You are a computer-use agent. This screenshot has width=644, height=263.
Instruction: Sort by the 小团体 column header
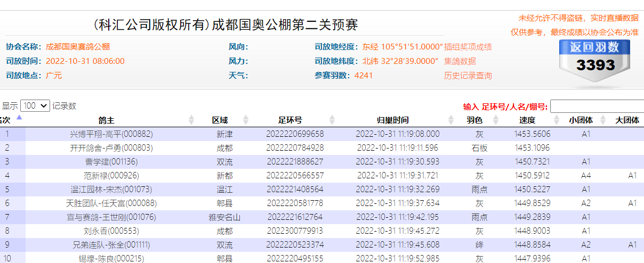pyautogui.click(x=581, y=120)
